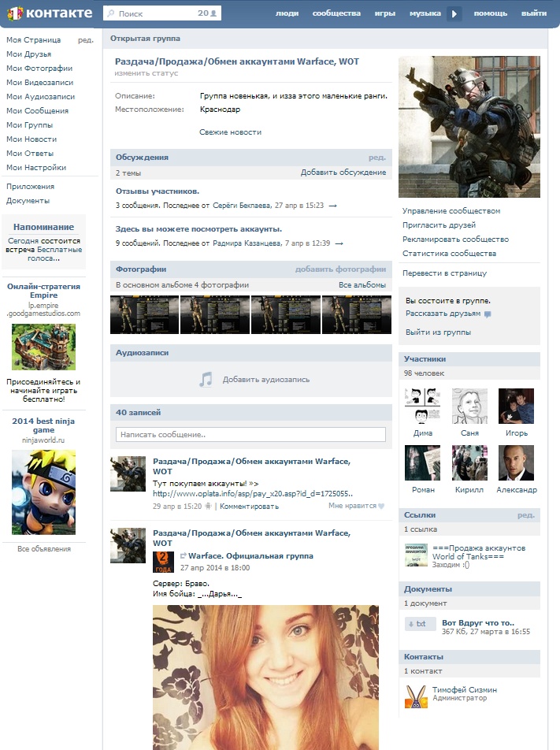Click the orange '2 года' Warface avatar
This screenshot has height=750, width=560.
click(163, 562)
